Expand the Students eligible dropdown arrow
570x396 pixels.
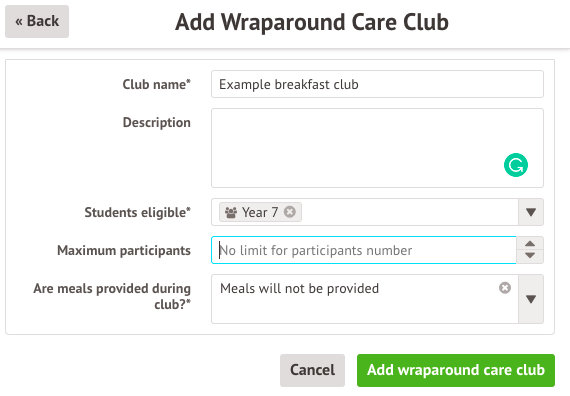point(531,212)
